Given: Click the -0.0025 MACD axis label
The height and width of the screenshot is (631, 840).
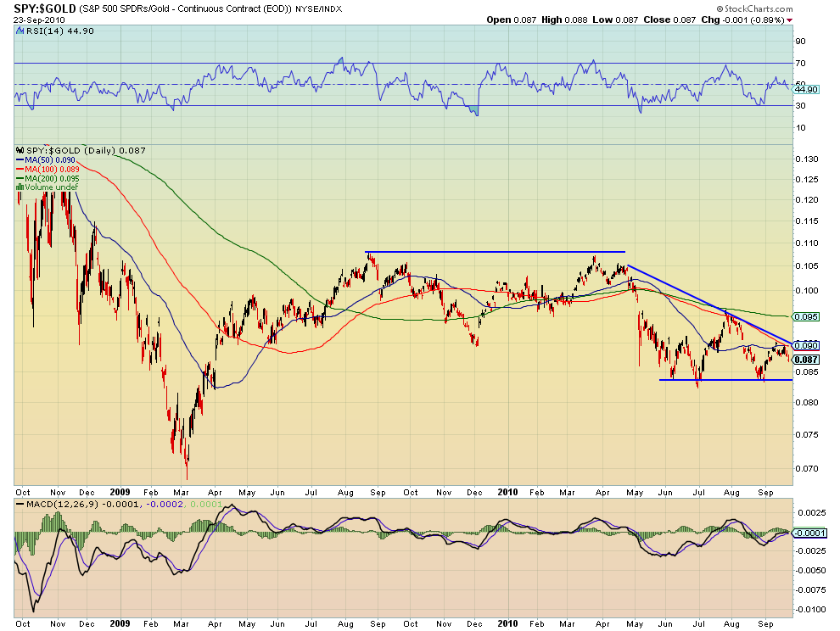Looking at the screenshot, I should point(809,551).
